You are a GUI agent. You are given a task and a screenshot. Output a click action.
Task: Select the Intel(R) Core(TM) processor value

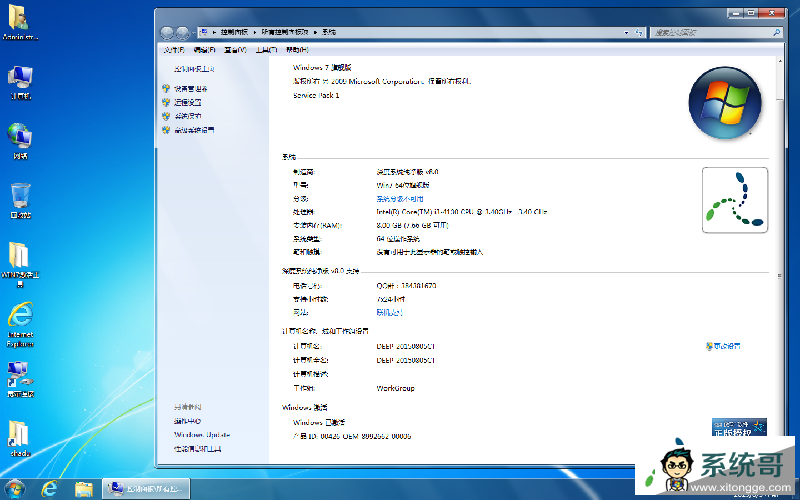coord(461,212)
